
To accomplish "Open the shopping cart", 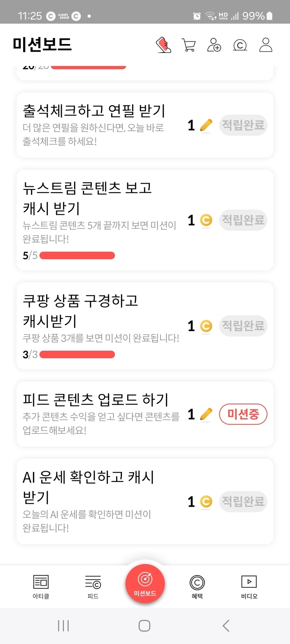I will [x=189, y=45].
